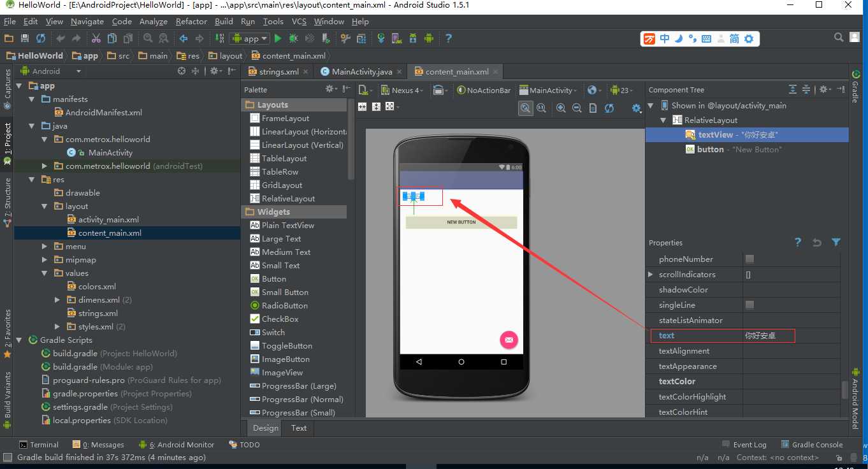Image resolution: width=868 pixels, height=469 pixels.
Task: Open the MainActivity association dropdown
Action: pyautogui.click(x=548, y=90)
